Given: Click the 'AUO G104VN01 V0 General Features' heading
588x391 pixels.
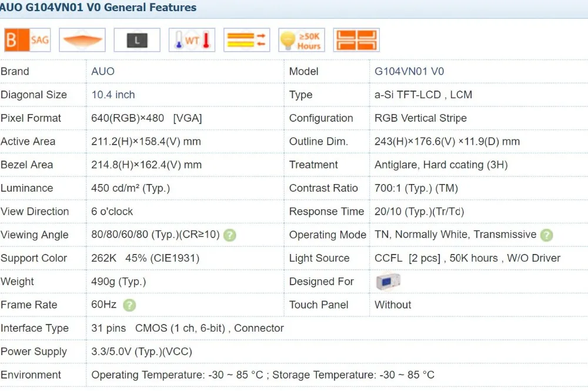Looking at the screenshot, I should tap(98, 8).
